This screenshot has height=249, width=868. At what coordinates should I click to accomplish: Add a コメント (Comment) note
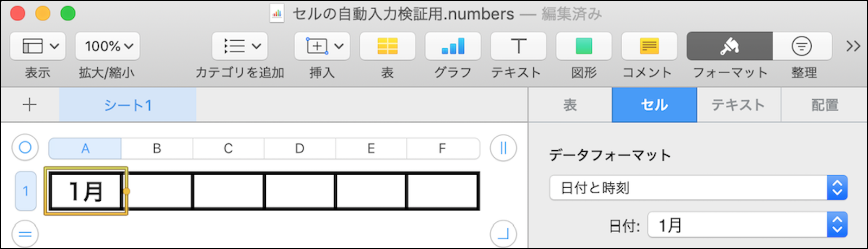pyautogui.click(x=649, y=46)
